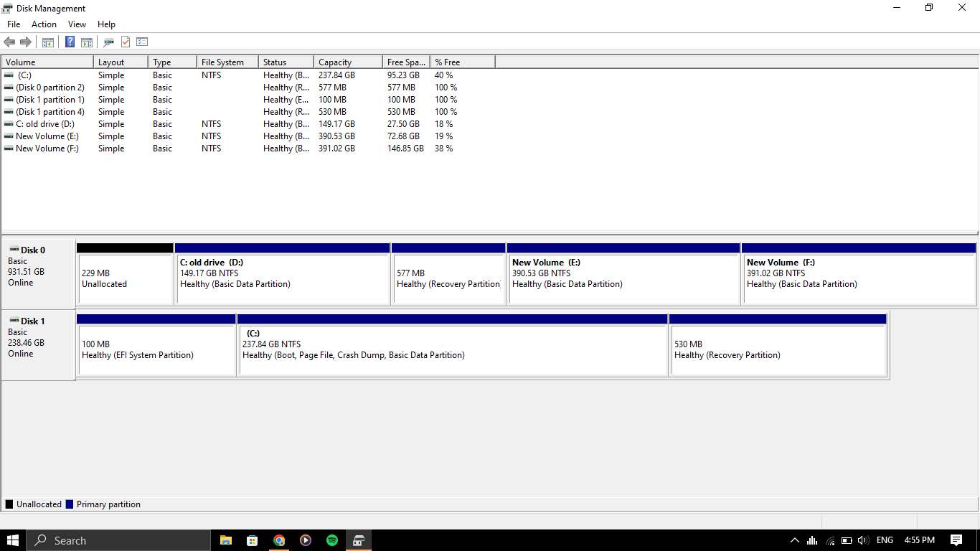
Task: Open the Action Center notification icon
Action: coord(956,540)
